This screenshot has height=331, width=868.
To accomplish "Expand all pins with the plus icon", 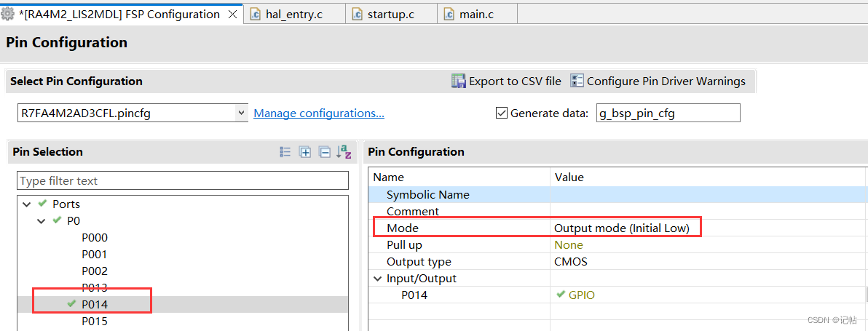I will (305, 152).
